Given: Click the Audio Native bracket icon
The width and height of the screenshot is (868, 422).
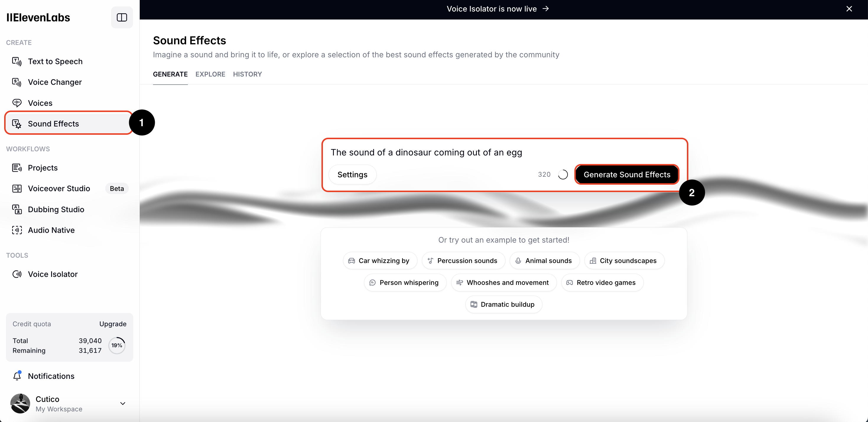Looking at the screenshot, I should click(x=17, y=230).
